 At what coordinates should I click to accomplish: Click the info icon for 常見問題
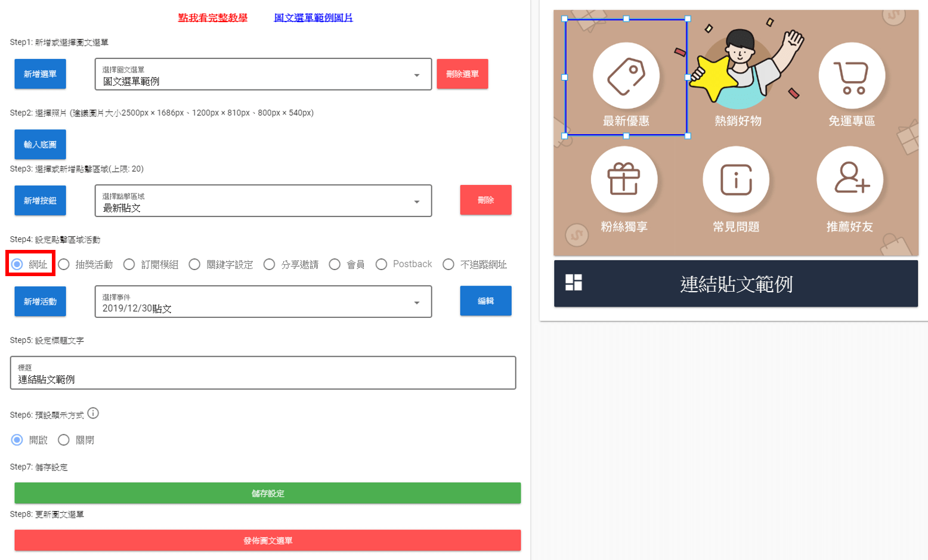736,180
